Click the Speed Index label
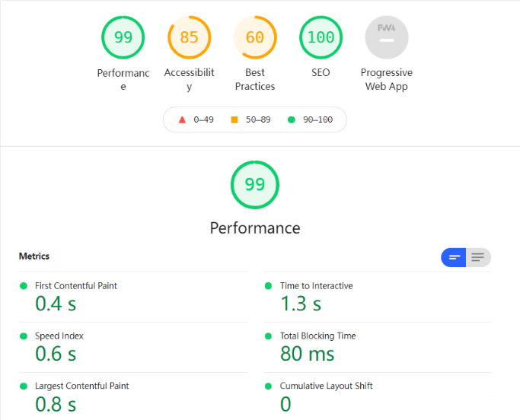Screen dimensions: 520x420 tap(59, 336)
